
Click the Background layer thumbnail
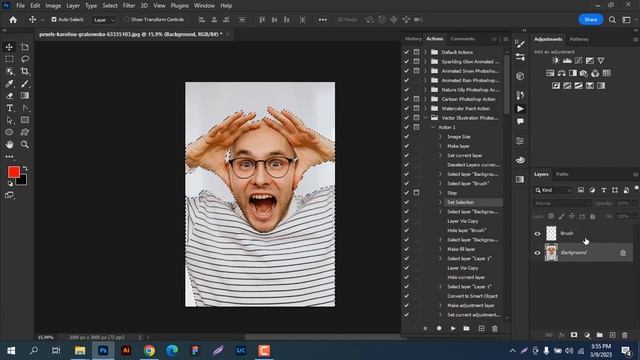pyautogui.click(x=551, y=253)
